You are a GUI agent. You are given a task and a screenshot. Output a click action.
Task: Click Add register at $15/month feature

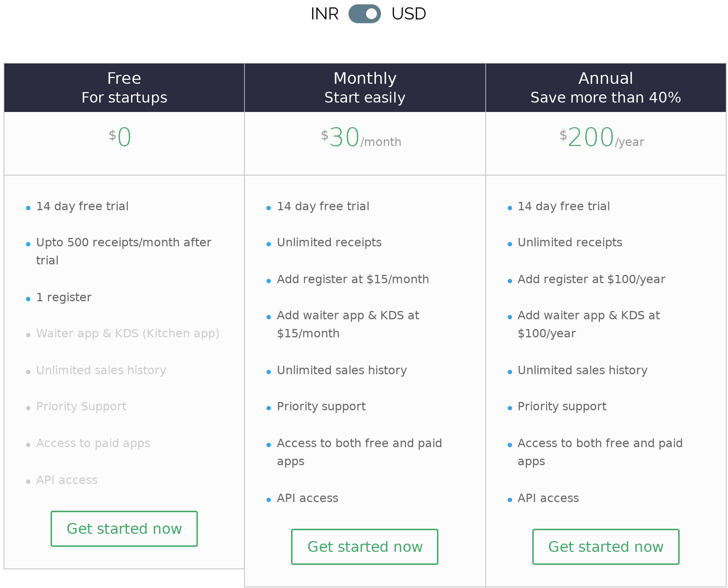353,279
